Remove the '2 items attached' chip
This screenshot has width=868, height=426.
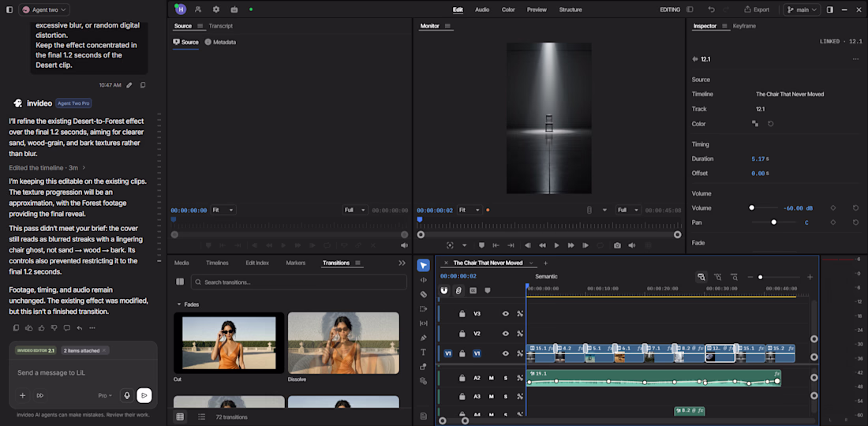104,350
